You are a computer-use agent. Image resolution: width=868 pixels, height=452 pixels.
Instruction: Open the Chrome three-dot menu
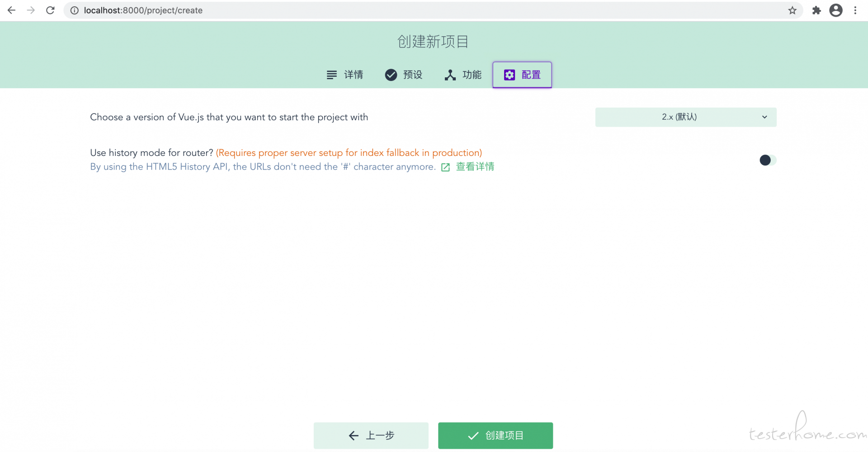click(855, 10)
